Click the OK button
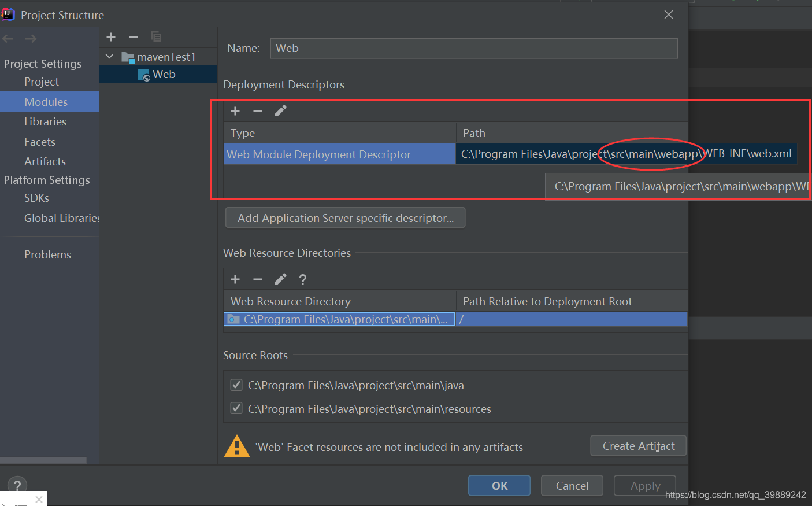812x506 pixels. point(499,486)
